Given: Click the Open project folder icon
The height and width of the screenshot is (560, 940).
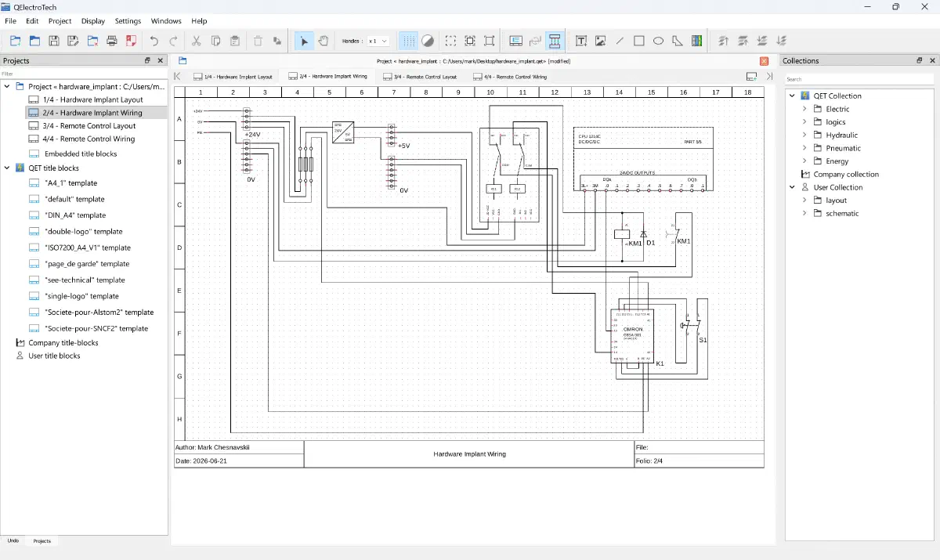Looking at the screenshot, I should coord(34,41).
